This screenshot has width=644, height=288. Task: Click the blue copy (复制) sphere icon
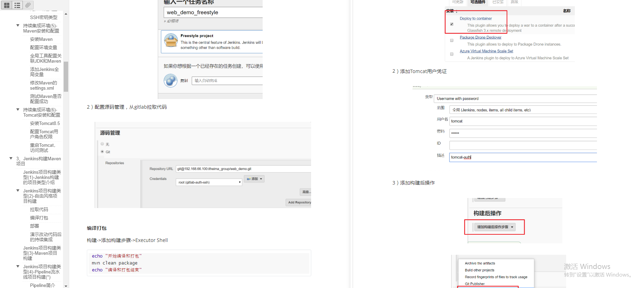coord(171,81)
